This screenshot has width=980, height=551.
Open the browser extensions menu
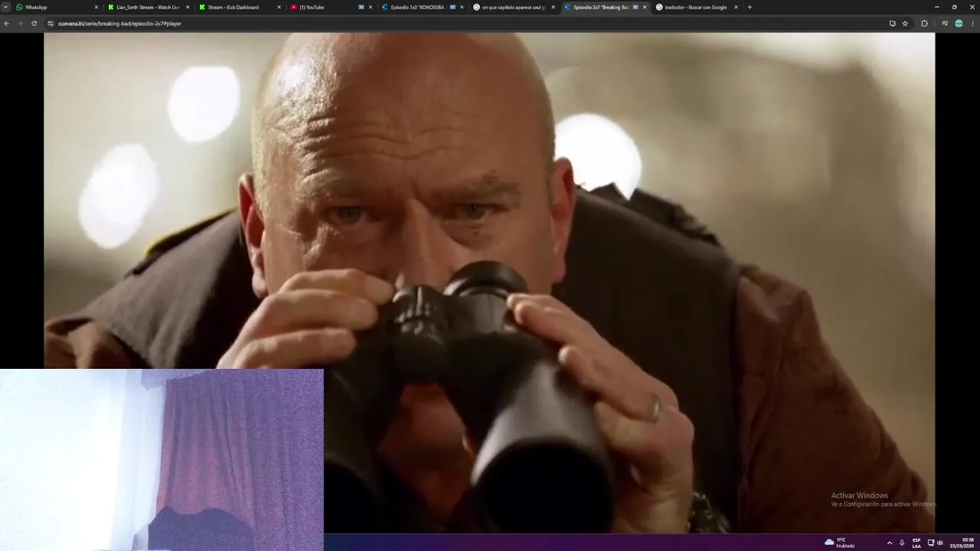tap(924, 24)
